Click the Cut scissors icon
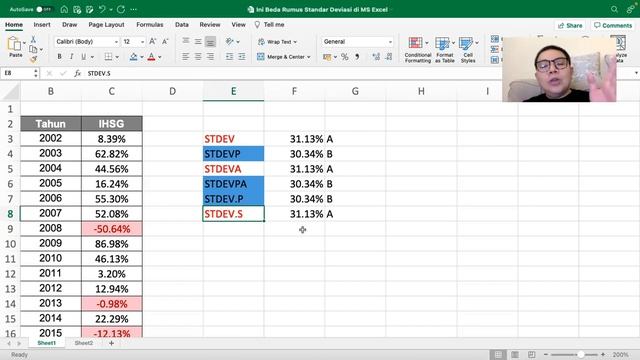The height and width of the screenshot is (360, 640). (x=33, y=40)
